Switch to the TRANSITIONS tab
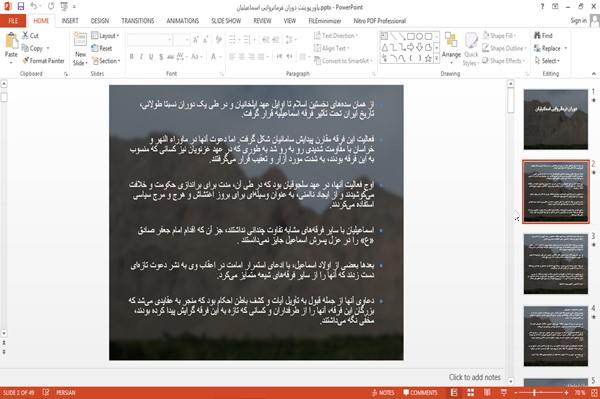Image resolution: width=600 pixels, height=399 pixels. (138, 21)
